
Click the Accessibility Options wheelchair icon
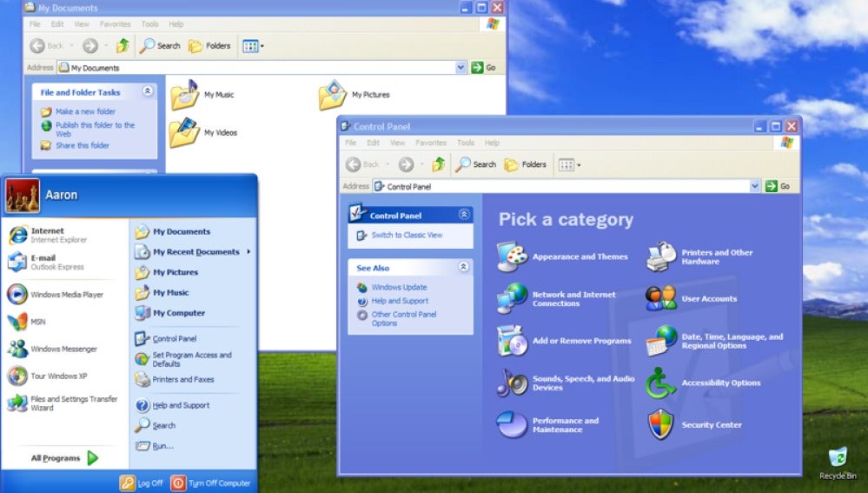(x=660, y=383)
